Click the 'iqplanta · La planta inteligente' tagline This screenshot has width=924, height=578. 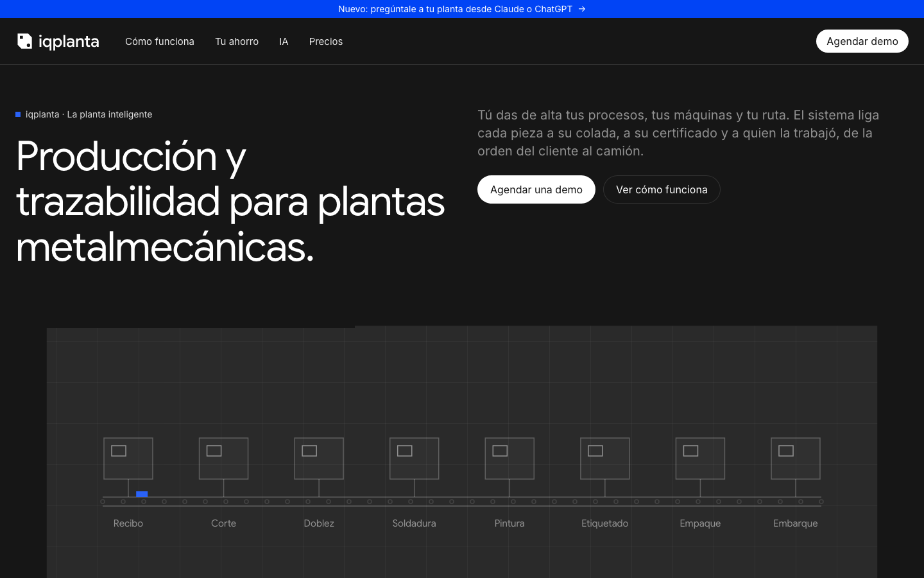(x=89, y=114)
